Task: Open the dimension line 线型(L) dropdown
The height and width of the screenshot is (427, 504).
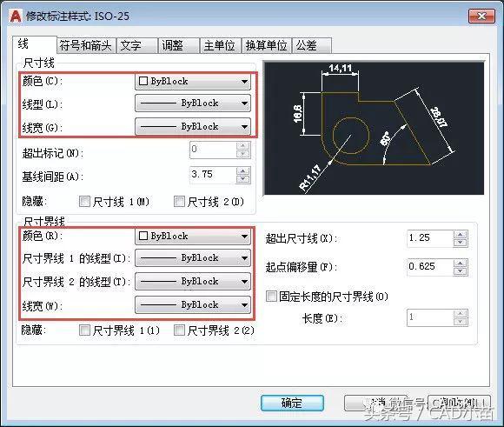Action: tap(193, 103)
